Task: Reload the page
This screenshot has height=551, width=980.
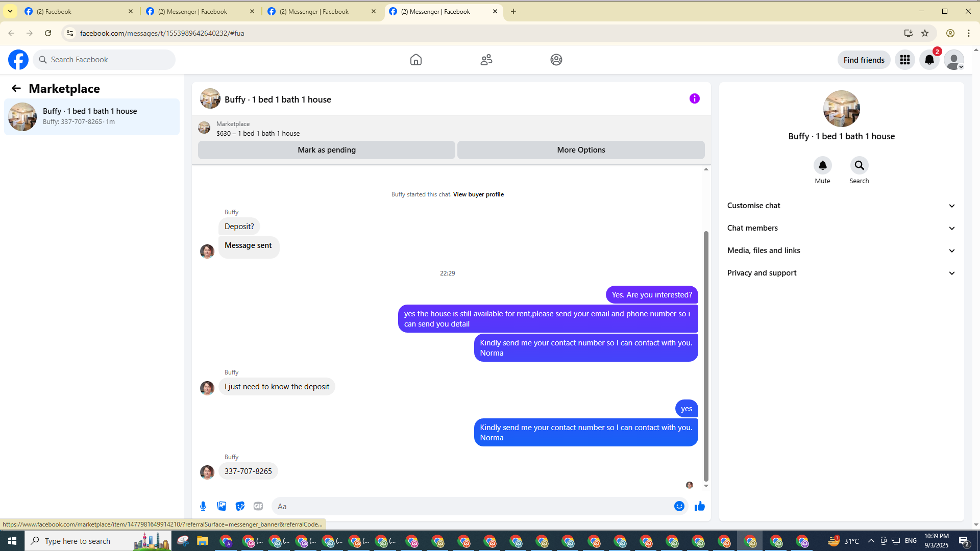Action: (x=48, y=33)
